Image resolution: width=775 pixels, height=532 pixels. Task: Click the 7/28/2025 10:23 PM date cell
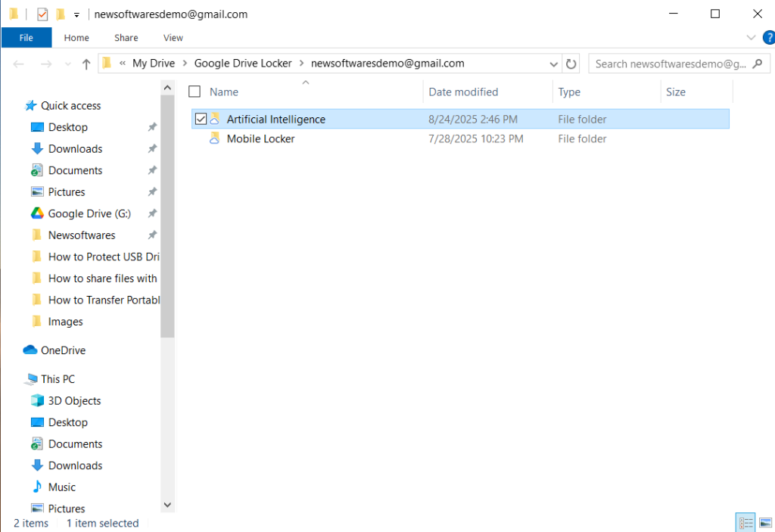click(x=475, y=139)
